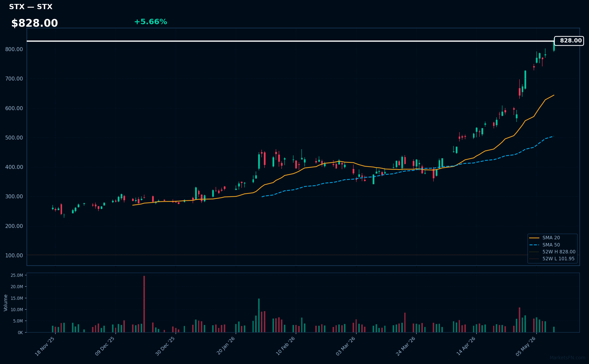Click the dashed blue SMA 50 swatch in legend
The height and width of the screenshot is (364, 589).
tap(534, 245)
